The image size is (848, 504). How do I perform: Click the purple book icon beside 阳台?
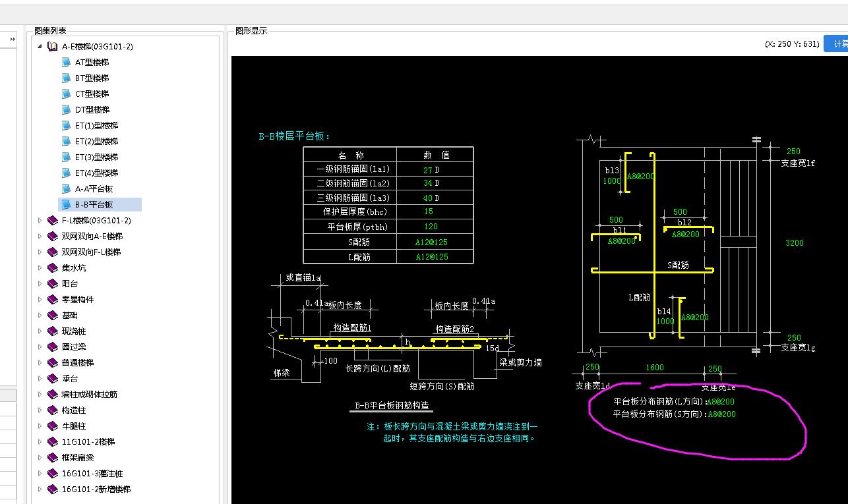(x=53, y=284)
